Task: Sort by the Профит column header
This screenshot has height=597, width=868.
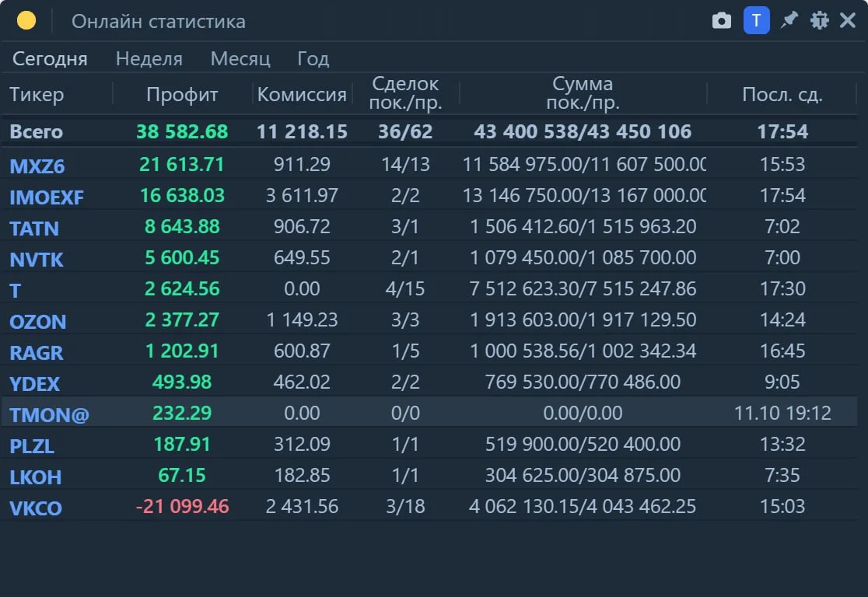Action: click(182, 94)
